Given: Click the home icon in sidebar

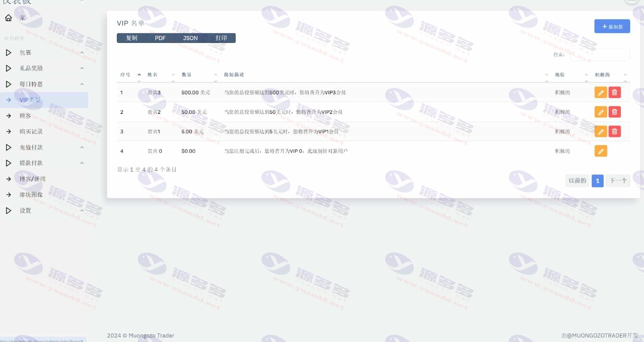Looking at the screenshot, I should 9,18.
